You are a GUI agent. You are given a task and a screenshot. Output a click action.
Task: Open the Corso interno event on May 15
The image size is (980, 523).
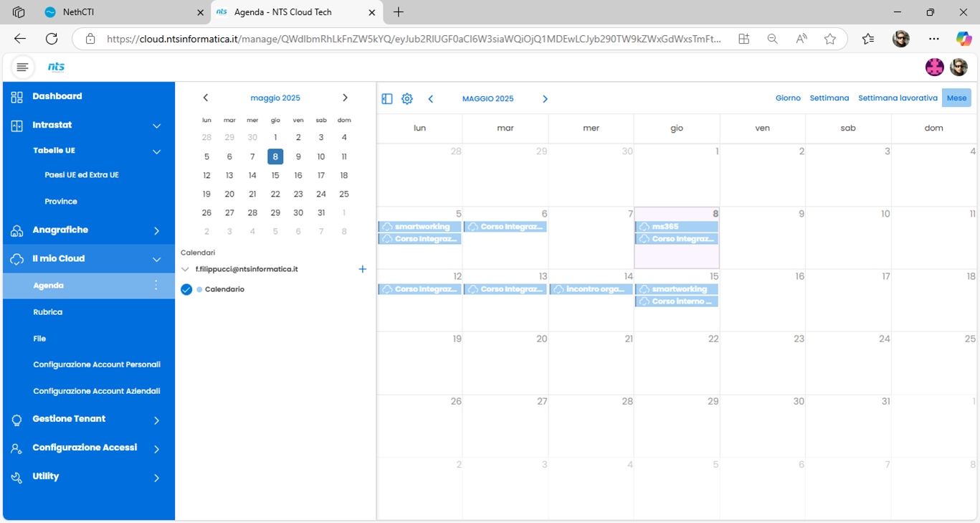677,301
